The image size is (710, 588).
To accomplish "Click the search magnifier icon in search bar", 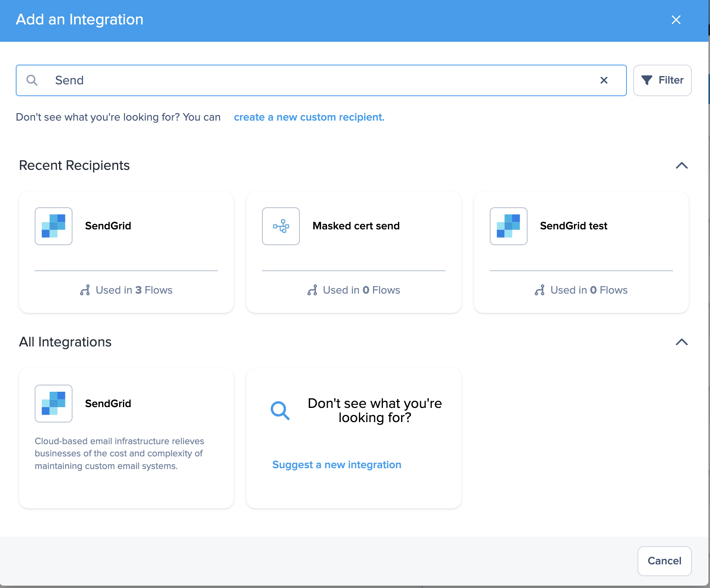I will point(32,80).
